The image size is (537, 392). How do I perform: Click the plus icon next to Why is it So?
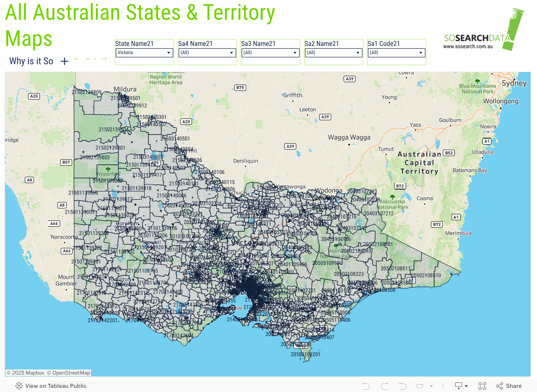64,62
